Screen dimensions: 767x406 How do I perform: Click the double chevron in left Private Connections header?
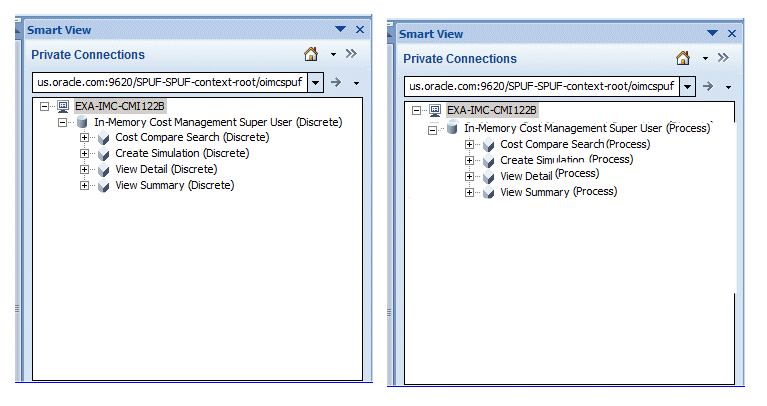pos(351,54)
